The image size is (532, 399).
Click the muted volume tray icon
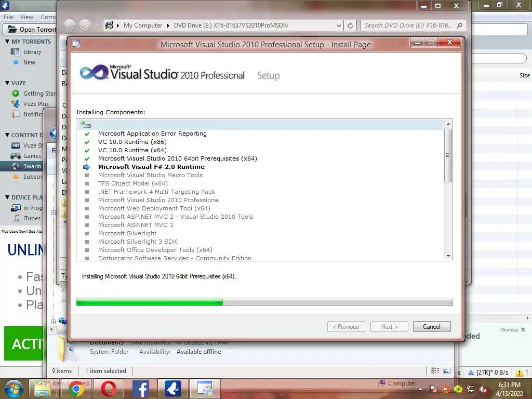click(484, 390)
